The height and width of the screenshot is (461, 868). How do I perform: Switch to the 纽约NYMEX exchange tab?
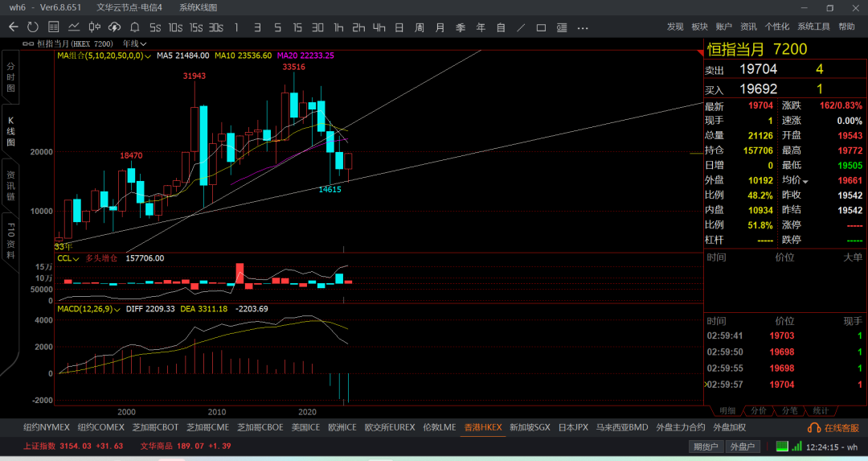click(x=47, y=427)
